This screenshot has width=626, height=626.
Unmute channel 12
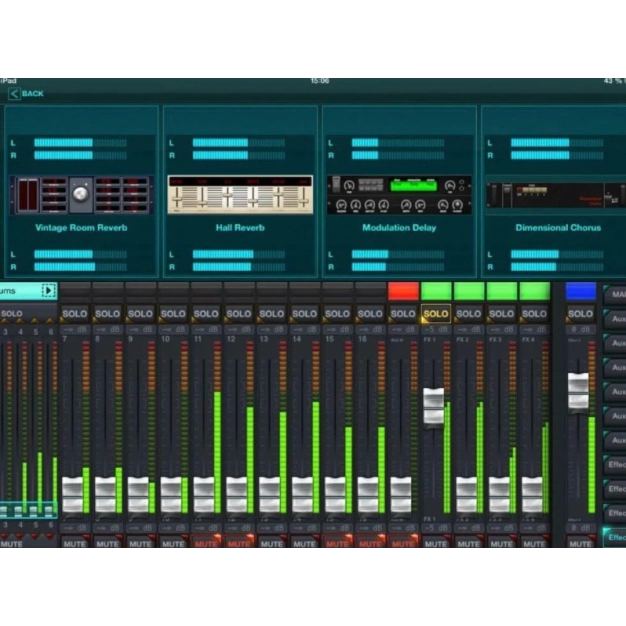pyautogui.click(x=239, y=543)
